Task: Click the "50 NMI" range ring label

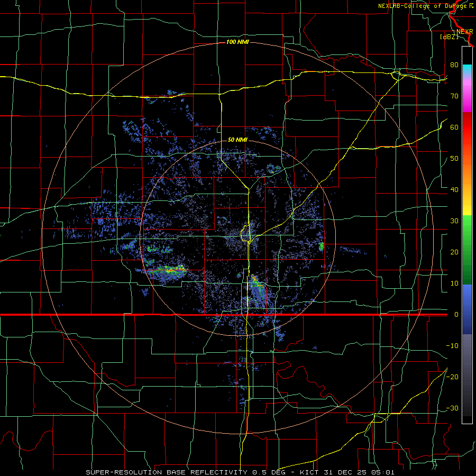Action: coord(237,140)
